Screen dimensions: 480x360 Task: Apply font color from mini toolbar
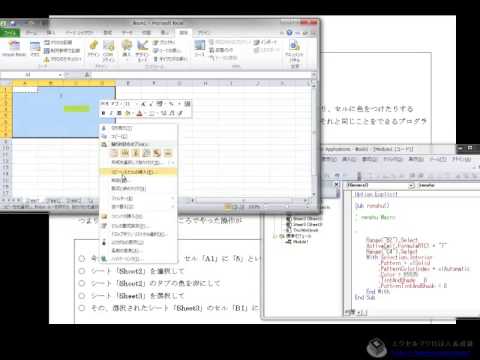[139, 113]
